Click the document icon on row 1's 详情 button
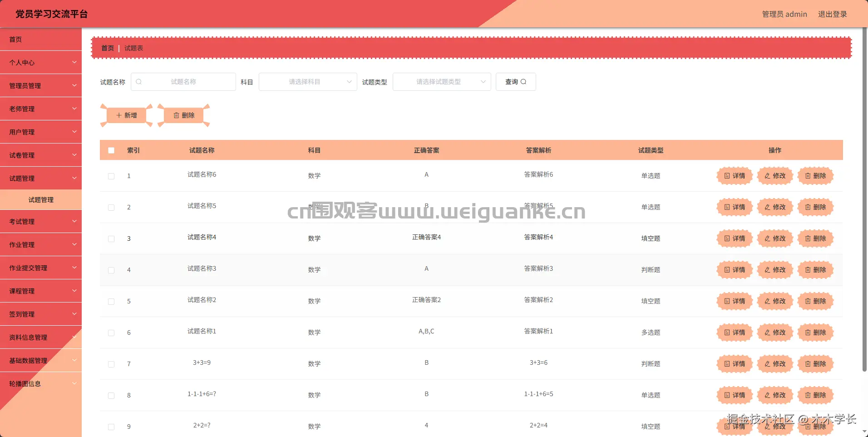This screenshot has height=437, width=868. [727, 176]
